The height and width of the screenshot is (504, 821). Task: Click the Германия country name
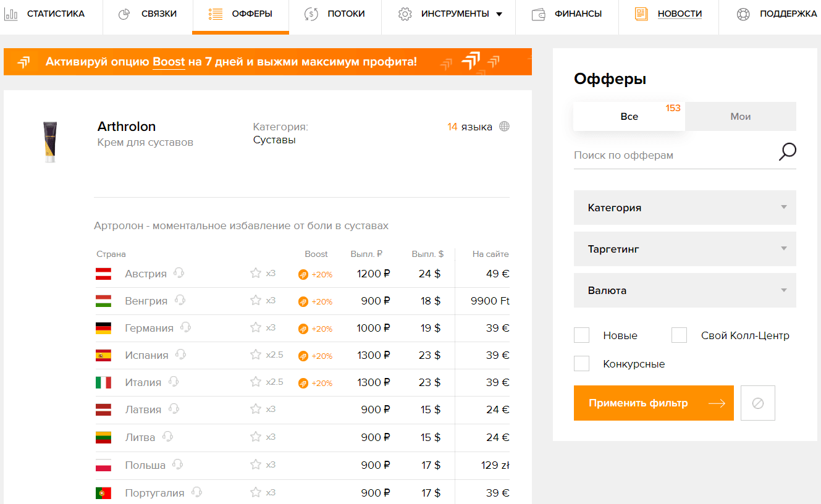[x=149, y=328]
